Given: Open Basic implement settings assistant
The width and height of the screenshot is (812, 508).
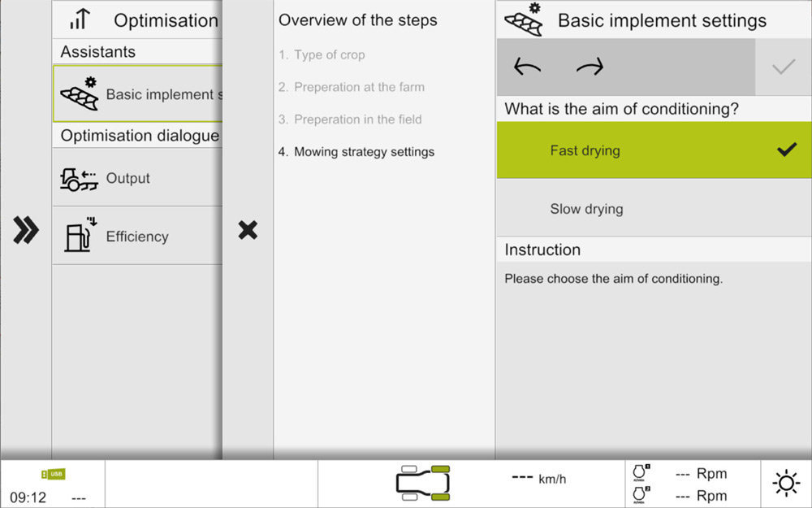Looking at the screenshot, I should tap(138, 93).
